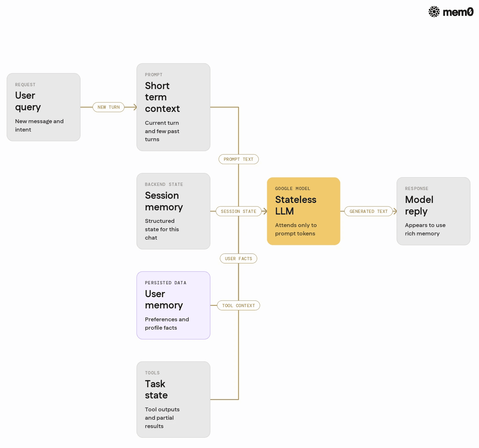
Task: Select the Model reply response card
Action: click(x=433, y=211)
